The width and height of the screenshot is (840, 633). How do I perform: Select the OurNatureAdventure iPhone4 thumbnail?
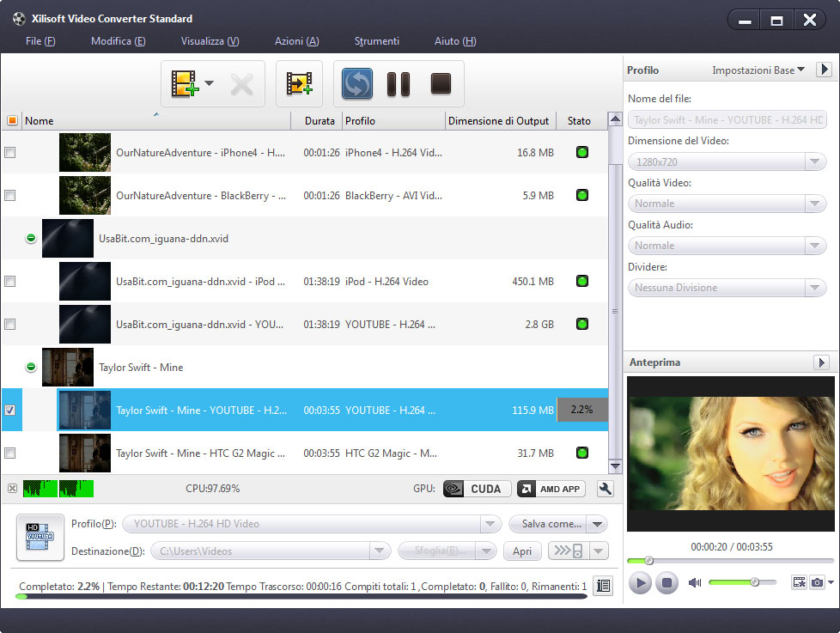(x=85, y=153)
